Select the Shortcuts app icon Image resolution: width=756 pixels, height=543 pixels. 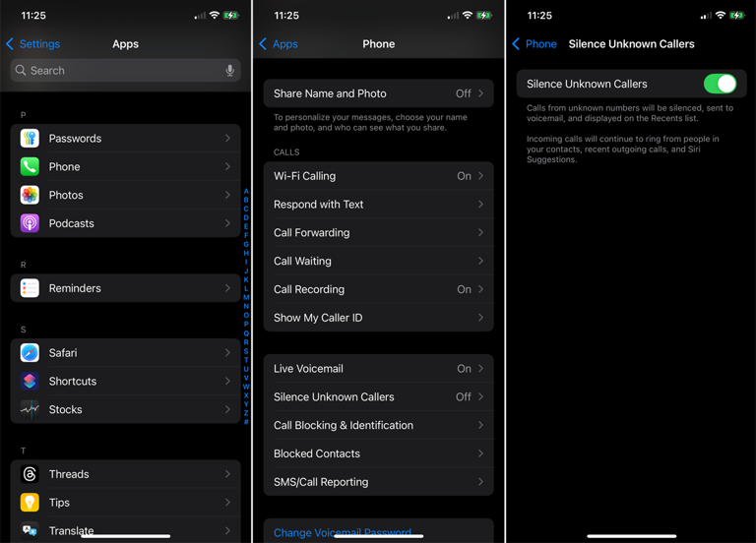30,382
